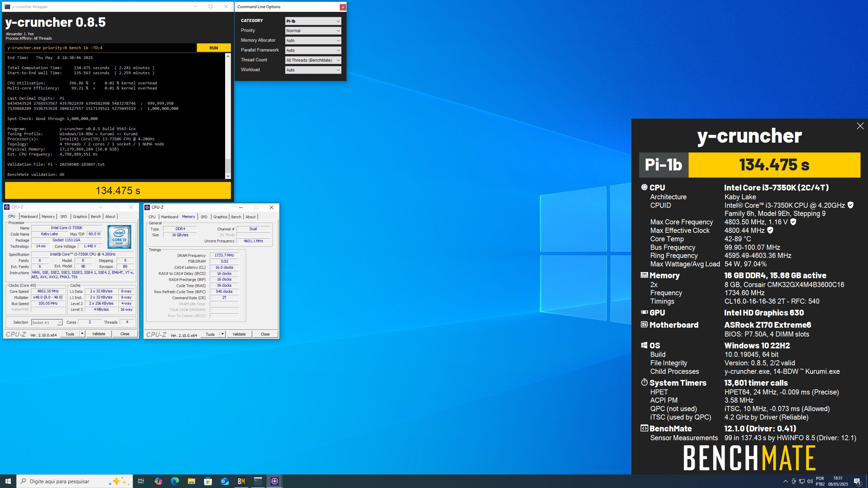Click the taskbar search box

pos(75,481)
